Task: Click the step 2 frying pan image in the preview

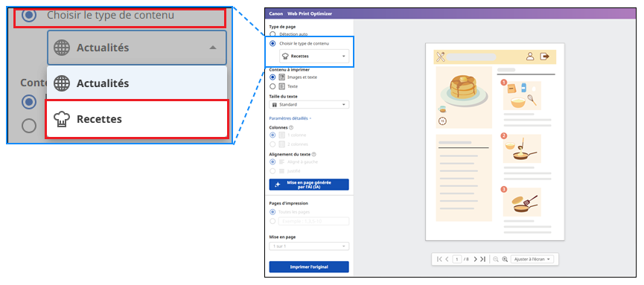Action: pyautogui.click(x=522, y=149)
